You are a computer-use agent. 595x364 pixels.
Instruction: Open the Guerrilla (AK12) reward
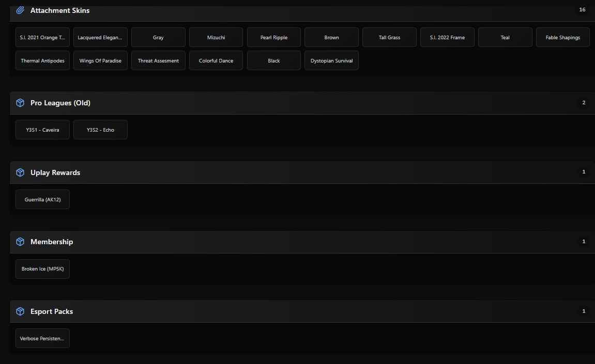tap(42, 200)
